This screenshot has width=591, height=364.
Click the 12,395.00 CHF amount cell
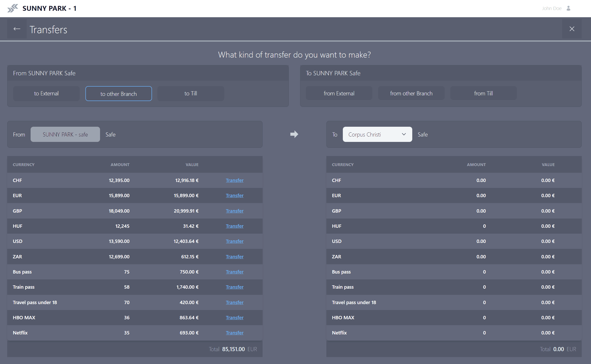(119, 180)
